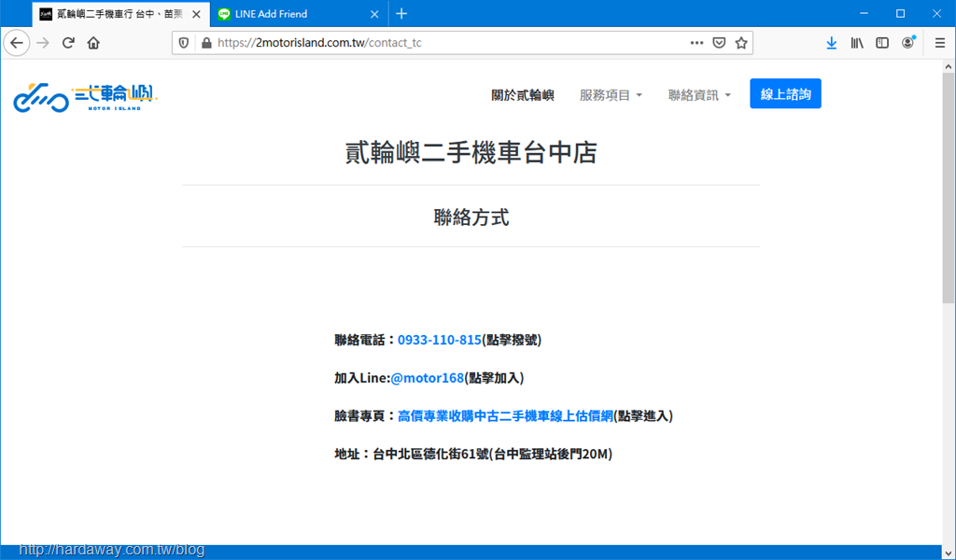Select the 貳輪嶼二手機車行 tab
The height and width of the screenshot is (560, 956).
(120, 14)
